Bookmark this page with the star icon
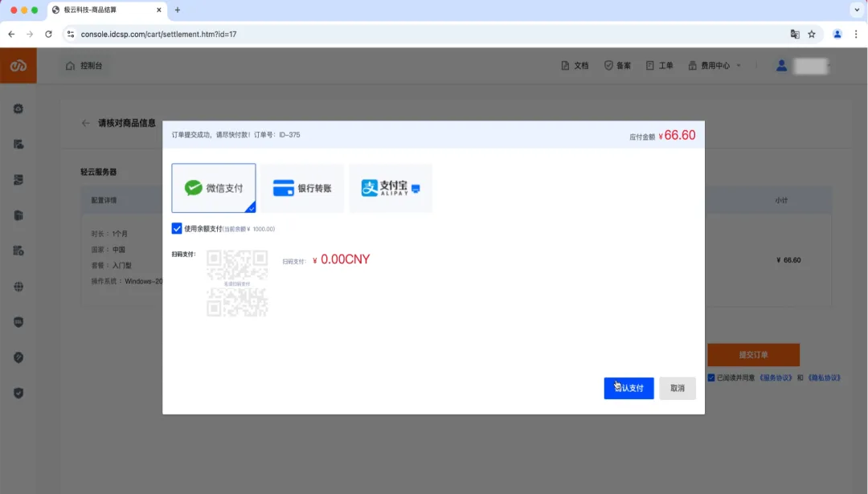This screenshot has width=868, height=494. pos(812,35)
